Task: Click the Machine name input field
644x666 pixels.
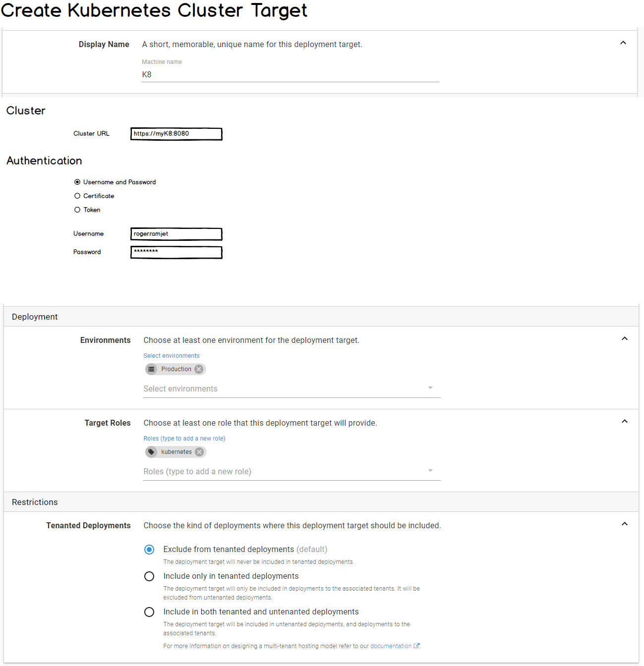Action: (290, 74)
